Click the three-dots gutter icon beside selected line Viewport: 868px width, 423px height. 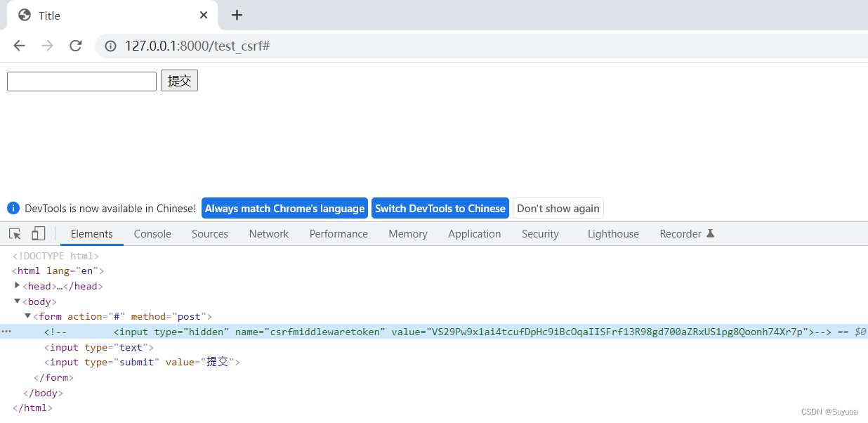click(6, 332)
